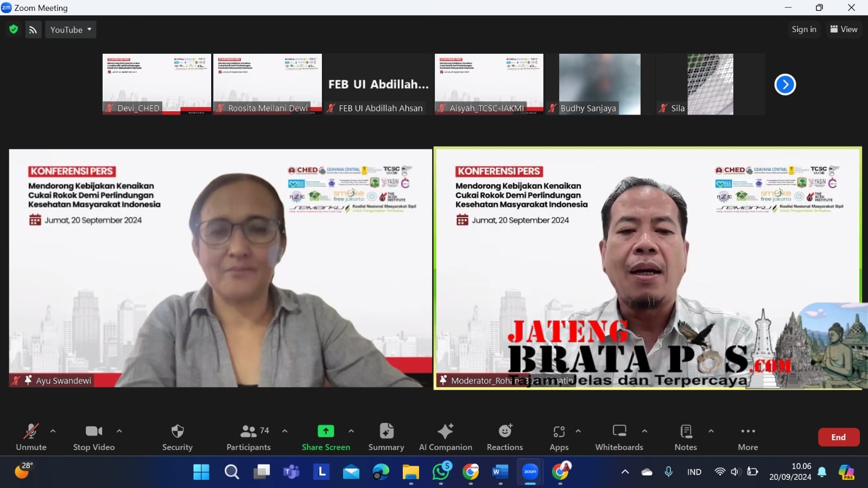Viewport: 868px width, 488px height.
Task: Open the More options menu
Action: (747, 432)
